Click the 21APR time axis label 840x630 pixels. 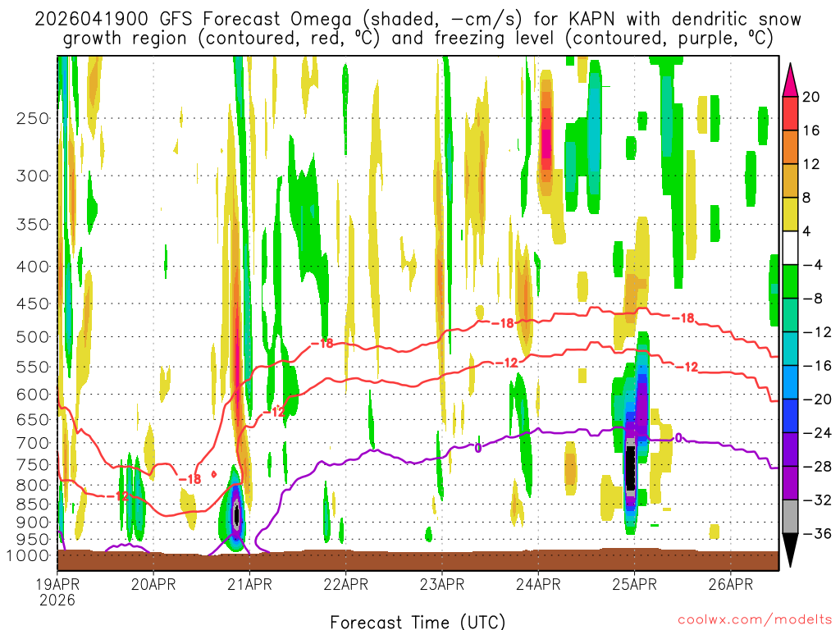(x=249, y=584)
